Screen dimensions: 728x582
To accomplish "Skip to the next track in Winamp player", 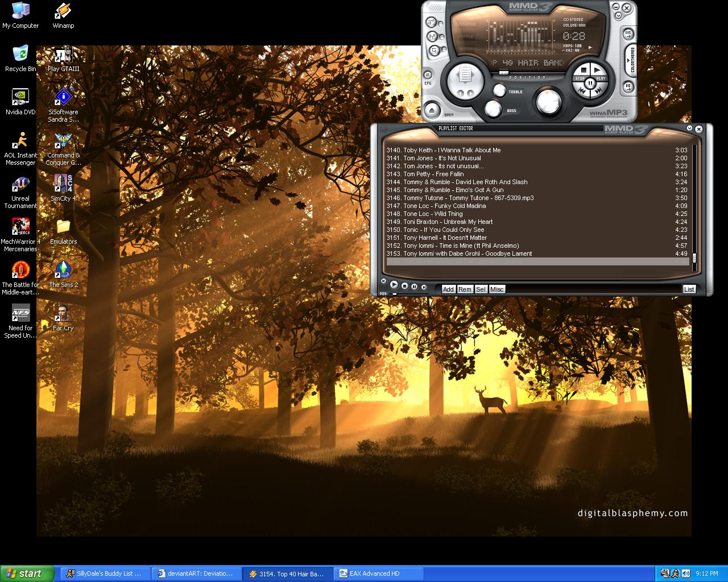I will tap(599, 92).
